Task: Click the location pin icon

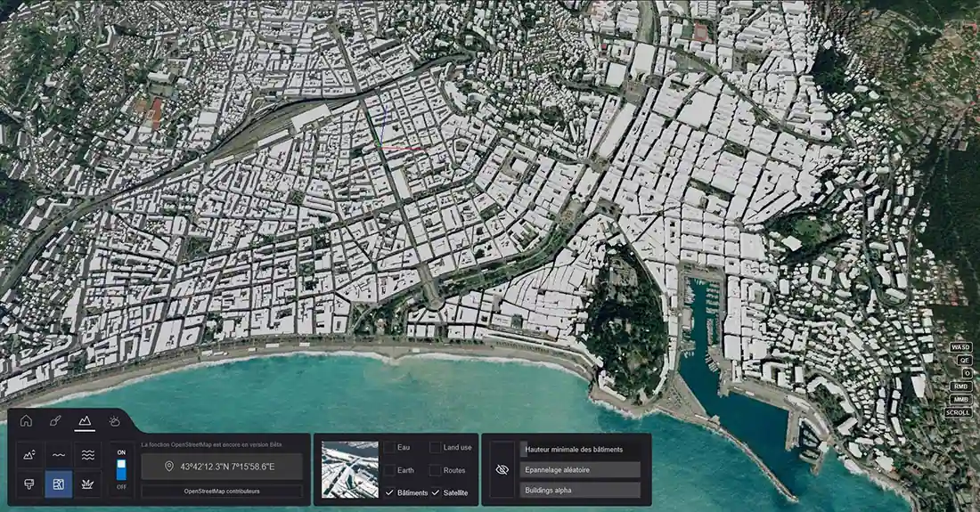Action: coord(168,467)
